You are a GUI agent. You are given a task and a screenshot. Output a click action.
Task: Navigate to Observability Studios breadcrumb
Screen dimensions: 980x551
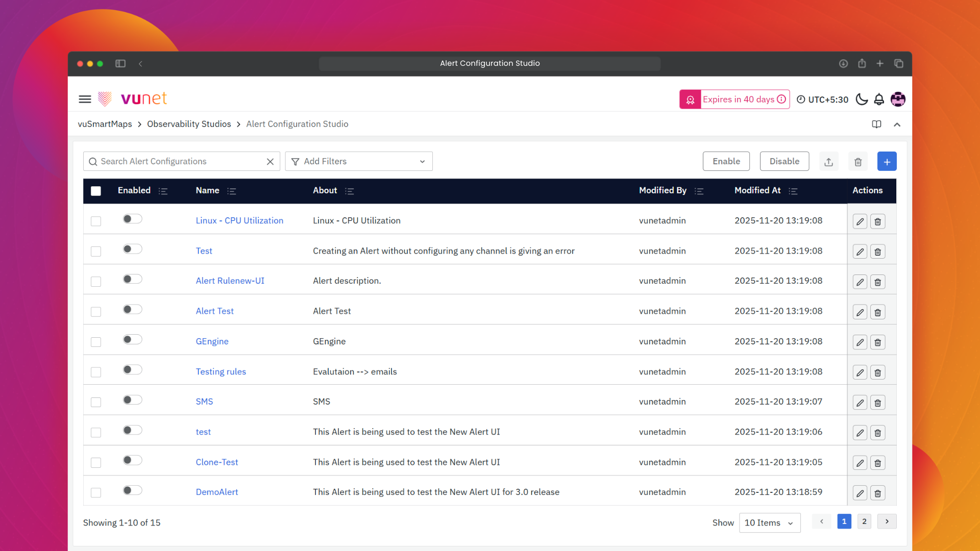(x=189, y=124)
